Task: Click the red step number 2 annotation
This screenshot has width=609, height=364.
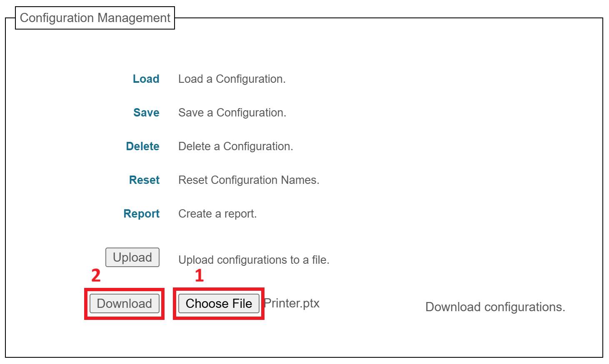Action: tap(96, 275)
